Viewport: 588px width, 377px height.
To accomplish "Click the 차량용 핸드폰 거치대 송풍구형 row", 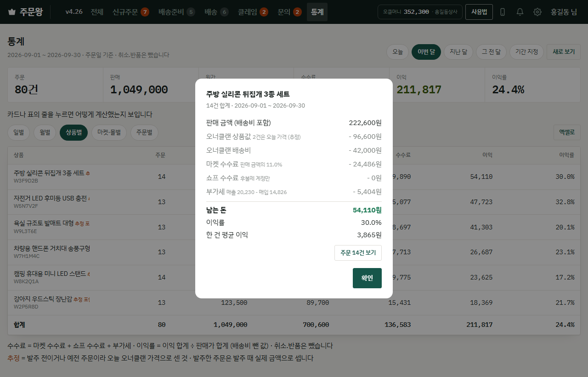I will click(294, 252).
